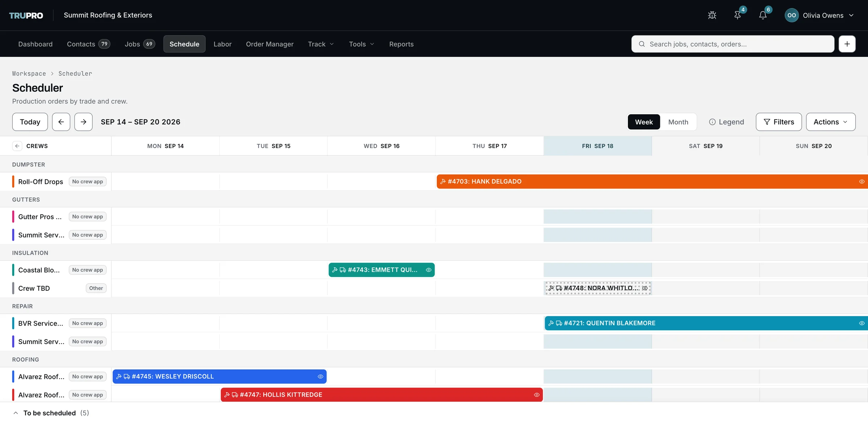Open the bug report icon
The image size is (868, 424).
[x=712, y=15]
